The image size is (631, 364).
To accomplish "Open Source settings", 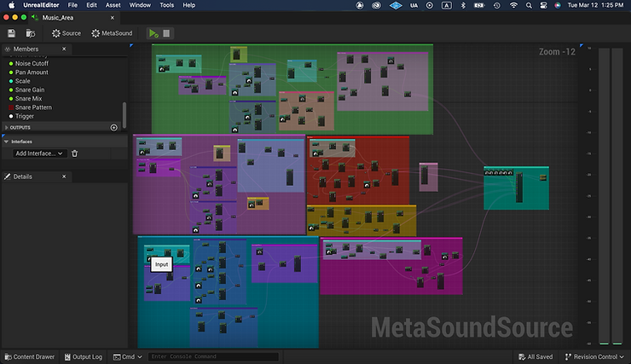I will pos(67,33).
